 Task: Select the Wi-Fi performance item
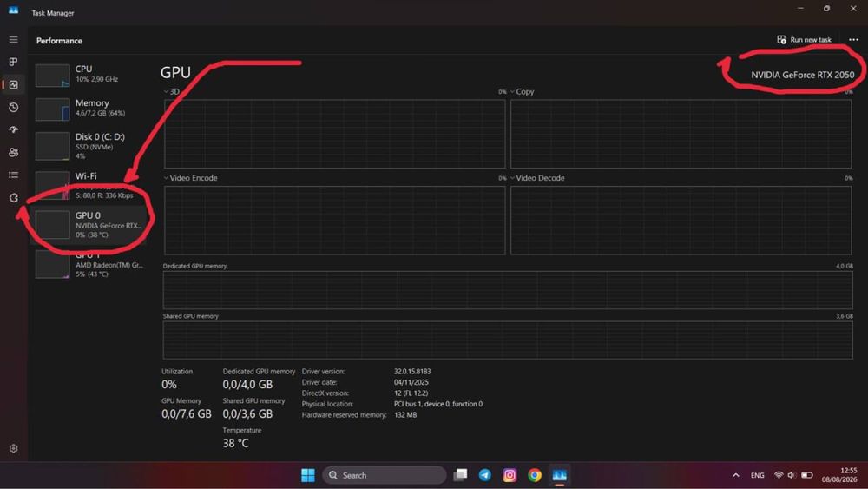point(89,186)
